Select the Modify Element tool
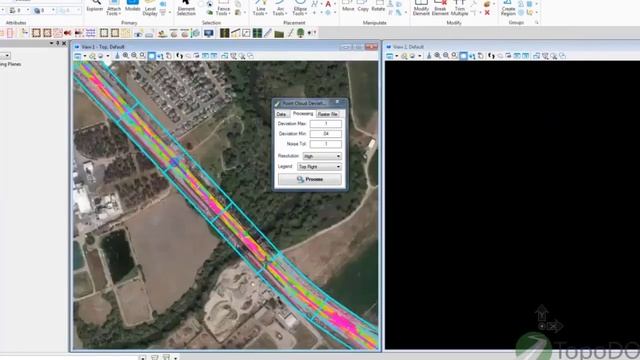Screen dimensions: 640x360 coord(421,8)
